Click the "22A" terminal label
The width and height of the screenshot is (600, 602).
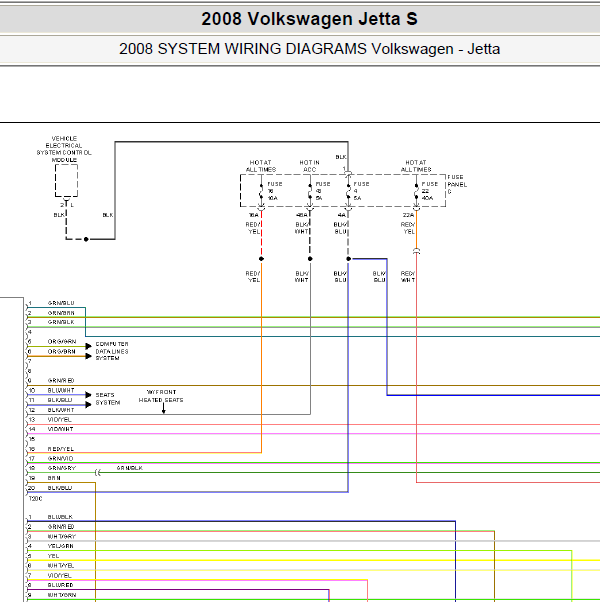(408, 215)
